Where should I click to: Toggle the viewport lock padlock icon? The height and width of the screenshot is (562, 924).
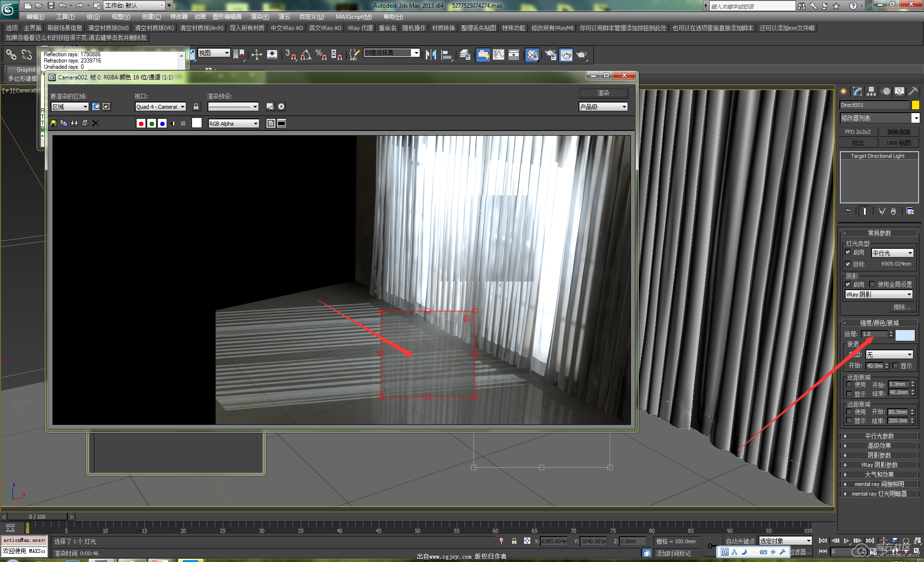pos(196,106)
